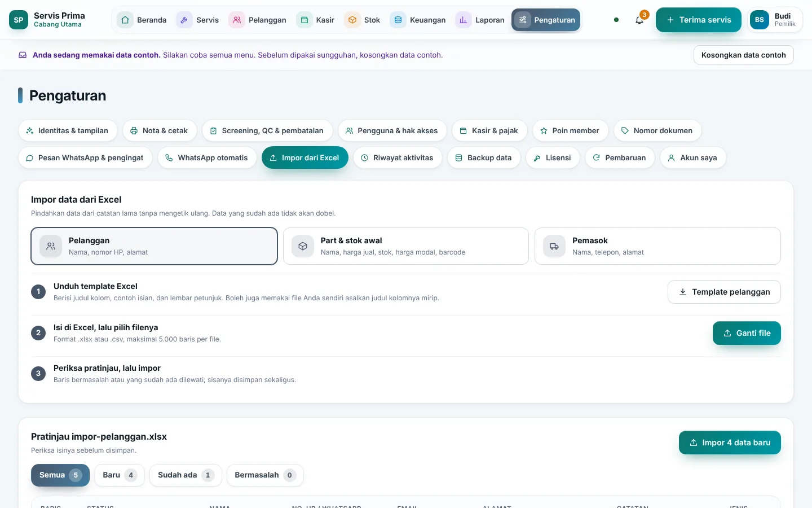The width and height of the screenshot is (812, 508).
Task: Open Nomor dokumen settings
Action: click(657, 130)
